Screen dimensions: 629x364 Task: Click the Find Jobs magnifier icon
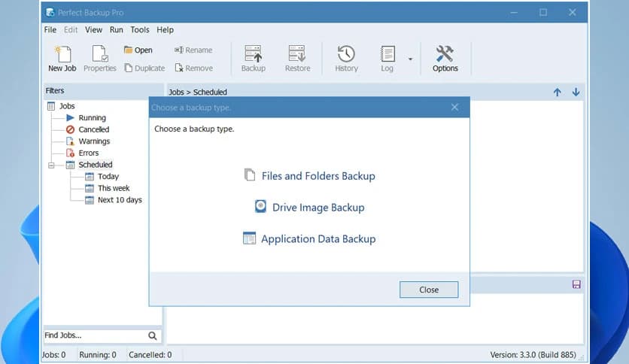point(153,336)
